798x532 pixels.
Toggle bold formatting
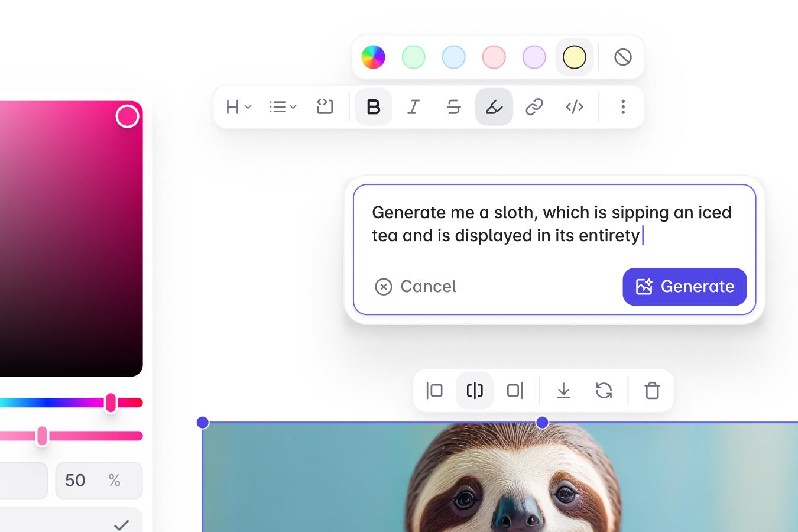(373, 107)
